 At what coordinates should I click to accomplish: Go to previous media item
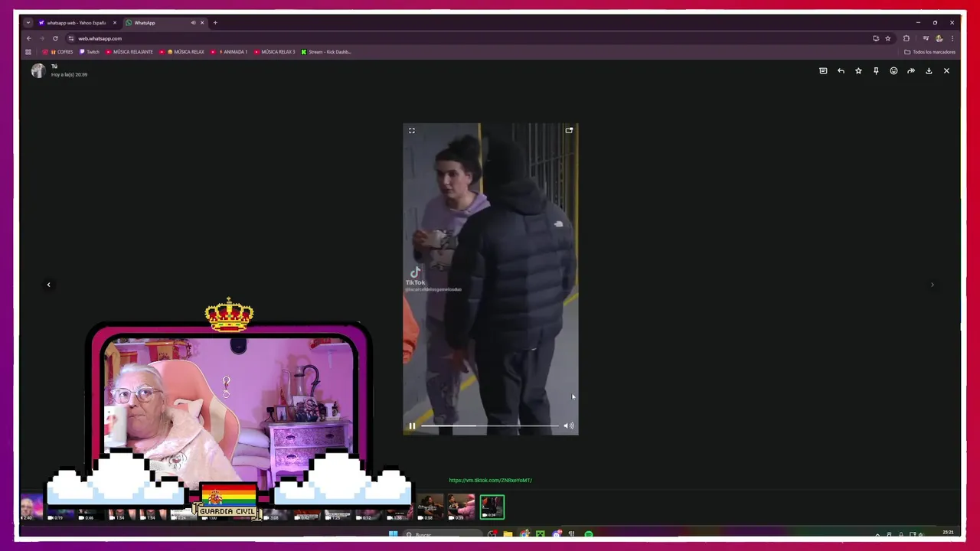[48, 285]
